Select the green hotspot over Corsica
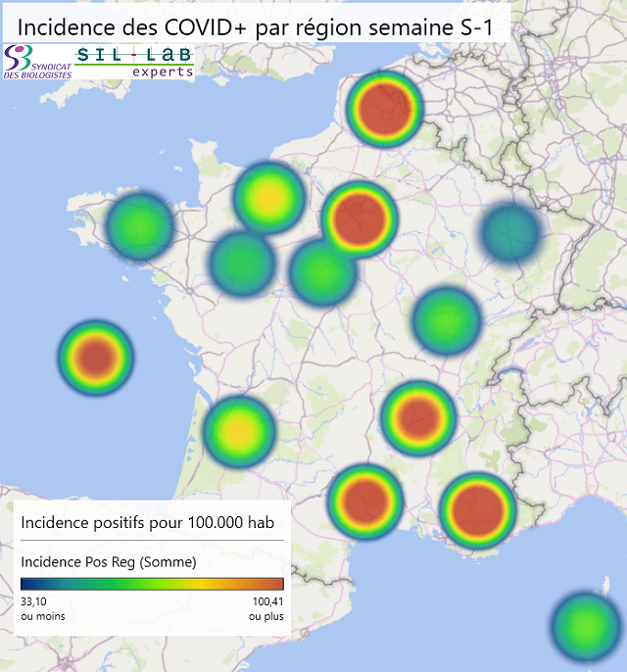The width and height of the screenshot is (627, 672). pos(586,626)
